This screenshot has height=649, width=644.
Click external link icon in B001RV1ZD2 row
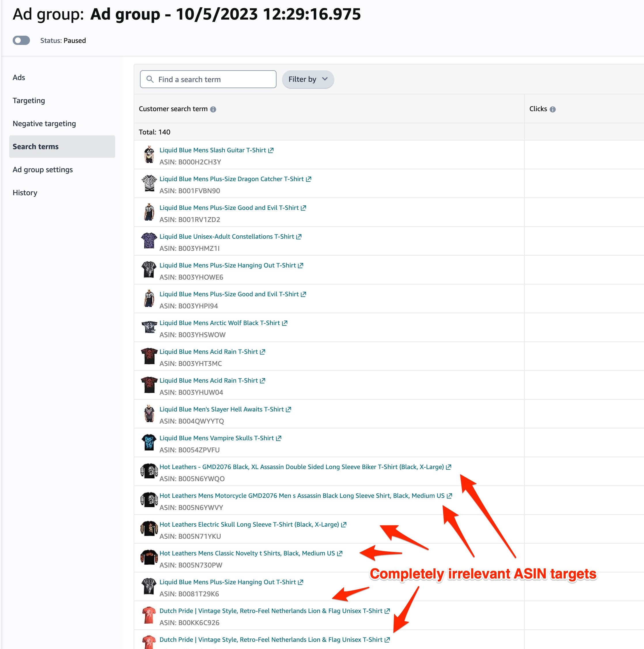pos(303,208)
